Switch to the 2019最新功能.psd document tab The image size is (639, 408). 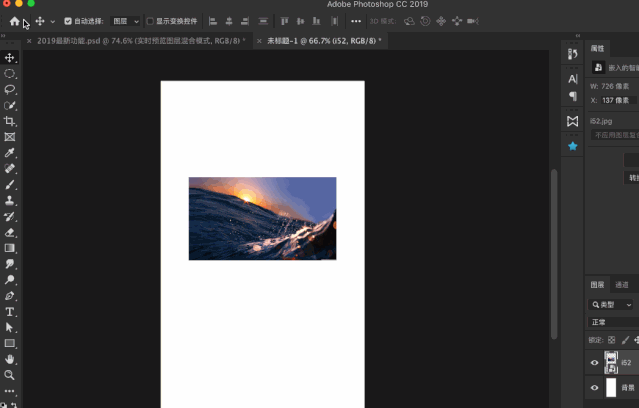pos(139,41)
